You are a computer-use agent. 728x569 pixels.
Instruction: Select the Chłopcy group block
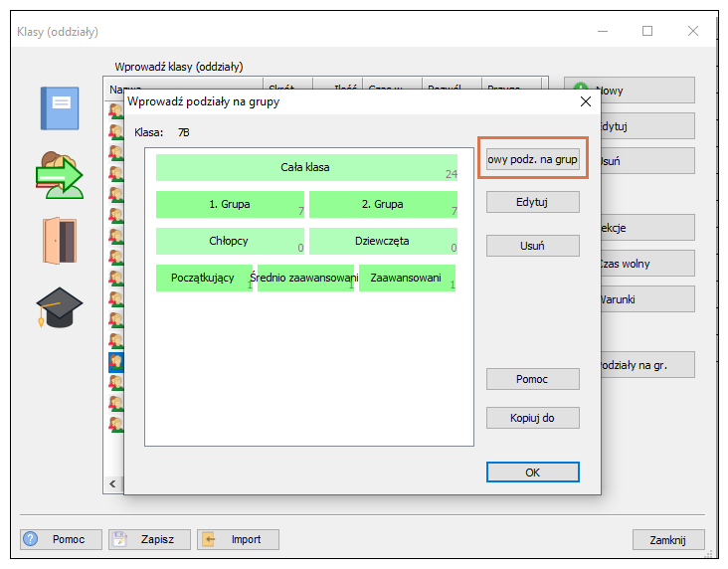click(x=230, y=241)
